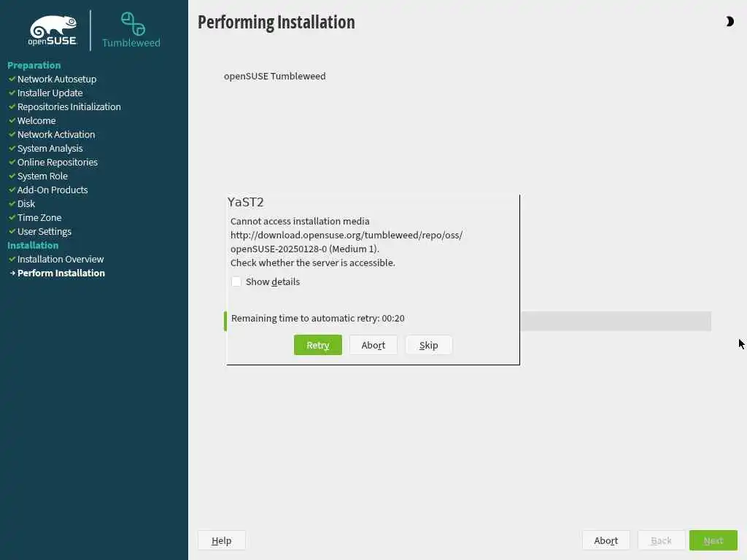Image resolution: width=747 pixels, height=560 pixels.
Task: Click the 'openSUSE Tumbleweed' label
Action: (x=275, y=76)
